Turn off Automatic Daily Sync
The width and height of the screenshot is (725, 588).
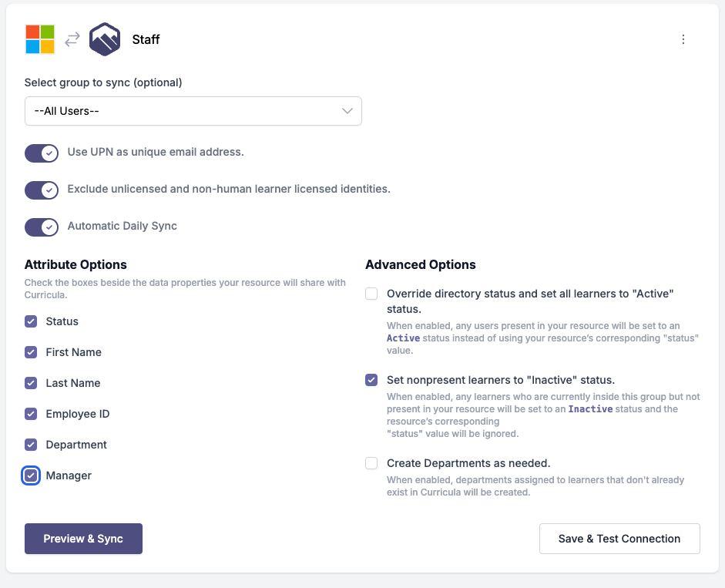42,227
